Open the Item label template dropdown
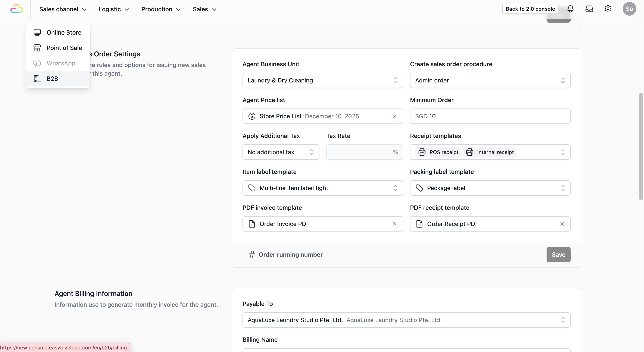Image resolution: width=644 pixels, height=352 pixels. tap(322, 188)
